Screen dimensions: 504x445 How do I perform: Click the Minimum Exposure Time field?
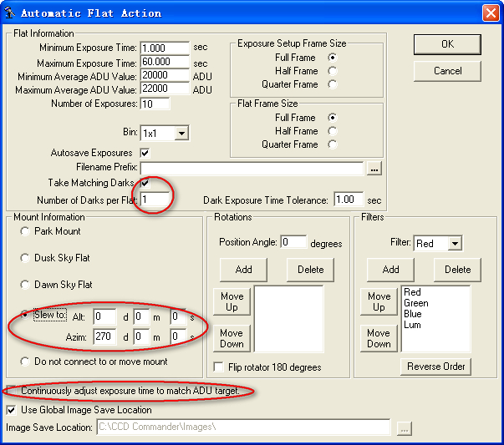pyautogui.click(x=165, y=48)
